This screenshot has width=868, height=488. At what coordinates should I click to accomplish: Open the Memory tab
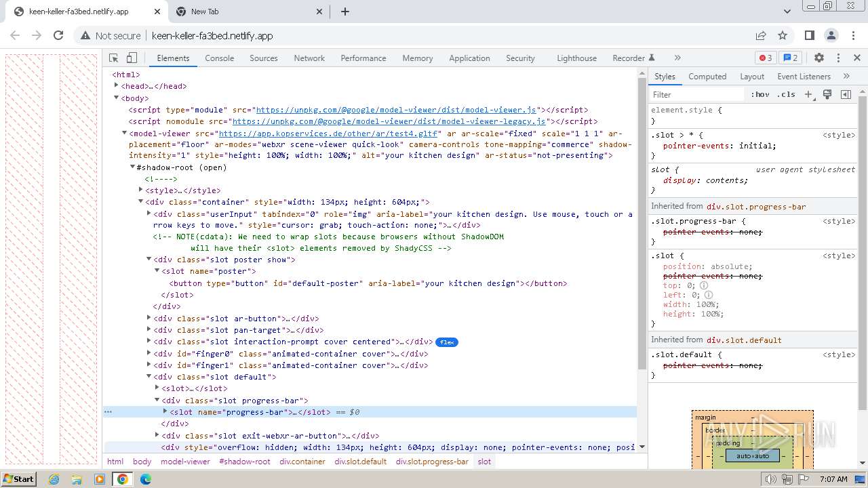tap(418, 58)
